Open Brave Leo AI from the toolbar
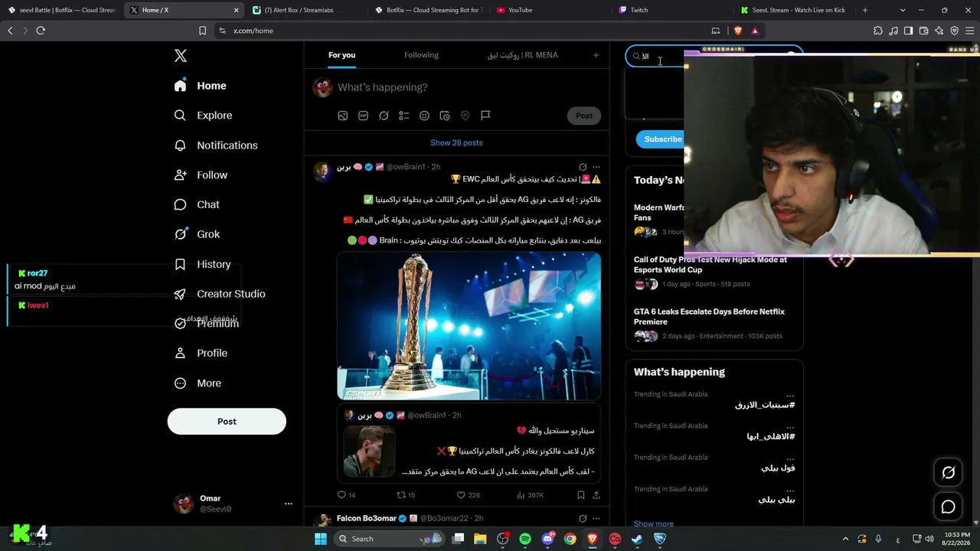980x551 pixels. click(939, 31)
